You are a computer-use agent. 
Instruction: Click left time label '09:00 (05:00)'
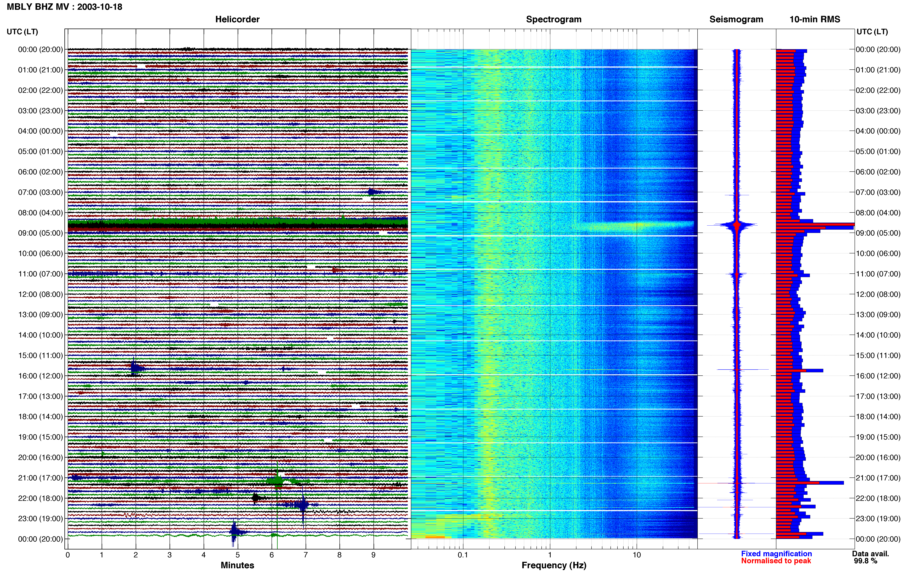(x=41, y=233)
